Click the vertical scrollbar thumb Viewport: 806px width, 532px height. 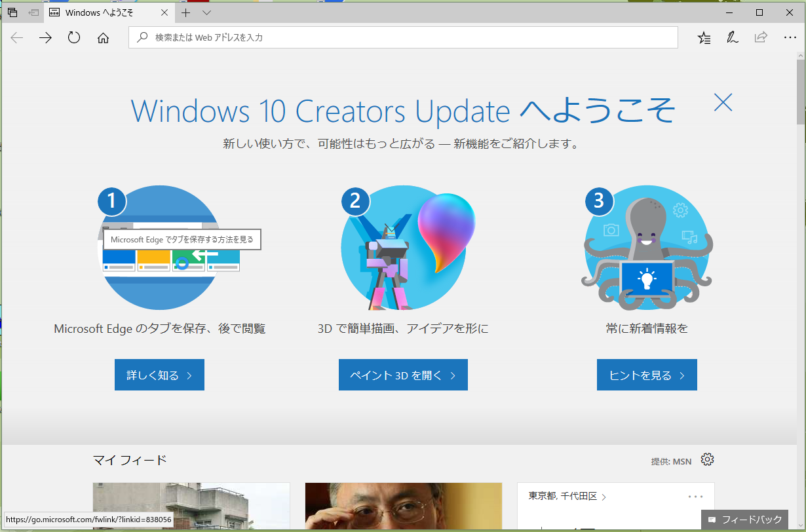[801, 93]
